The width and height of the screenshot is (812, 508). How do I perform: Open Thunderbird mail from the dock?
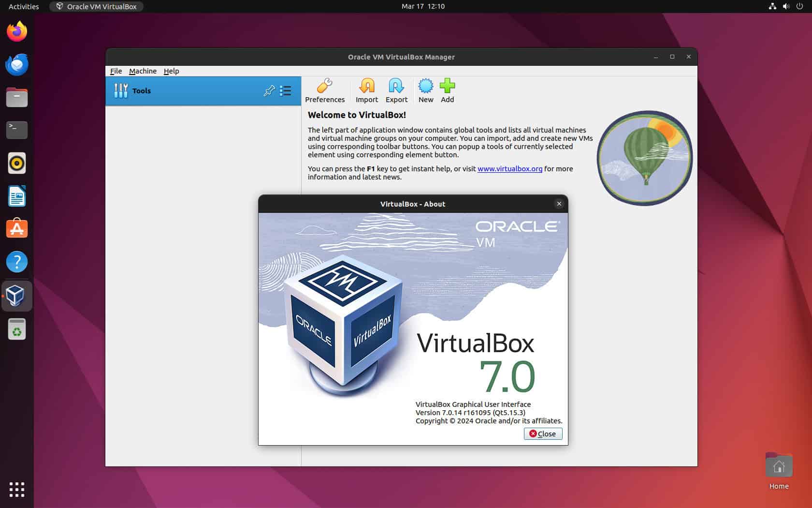[x=16, y=64]
